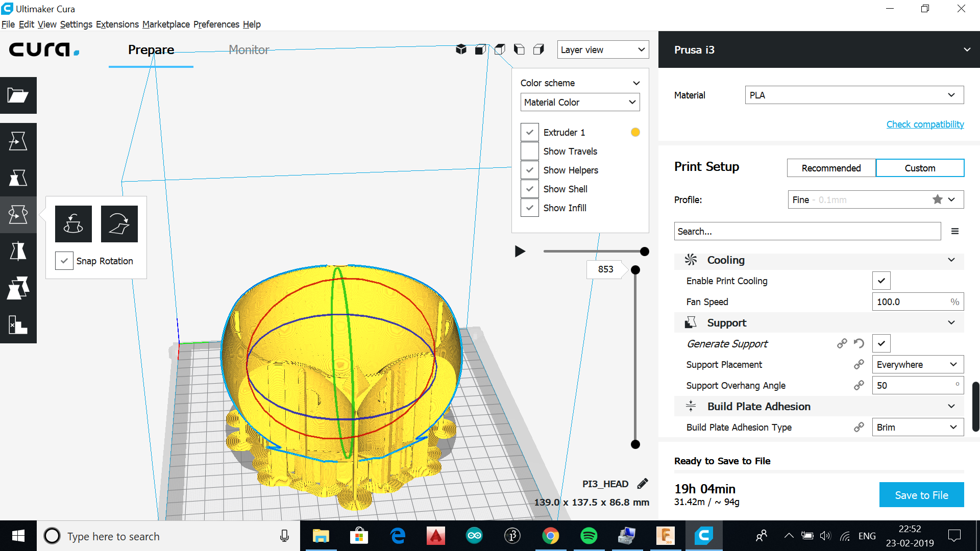Screen dimensions: 980x551
Task: Click the settings Search field
Action: pos(807,231)
